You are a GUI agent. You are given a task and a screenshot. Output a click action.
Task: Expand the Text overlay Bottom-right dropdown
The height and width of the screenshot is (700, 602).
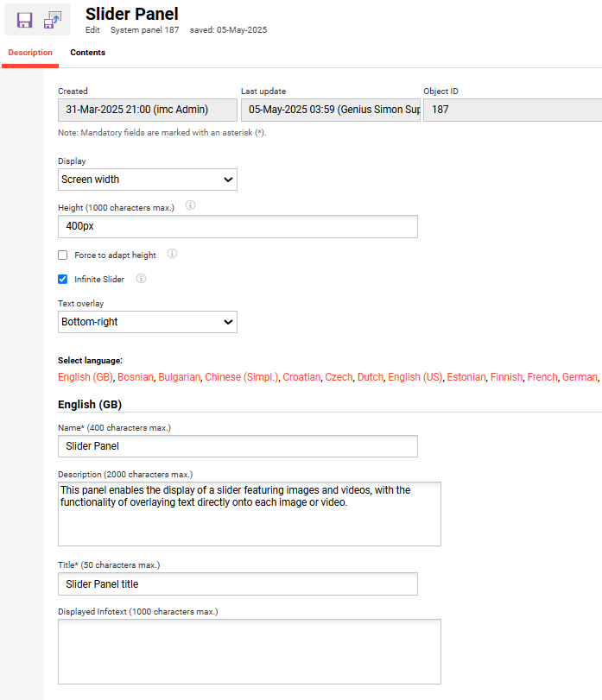(147, 322)
